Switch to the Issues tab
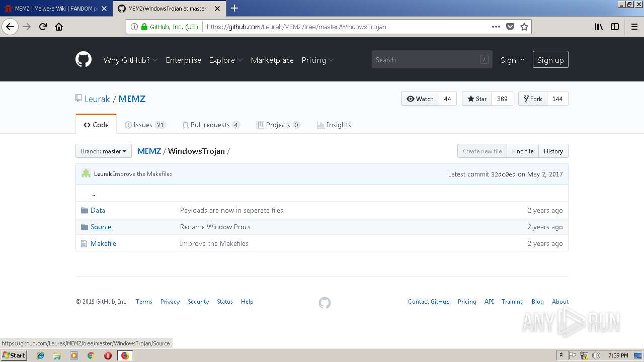644x362 pixels. click(x=145, y=125)
